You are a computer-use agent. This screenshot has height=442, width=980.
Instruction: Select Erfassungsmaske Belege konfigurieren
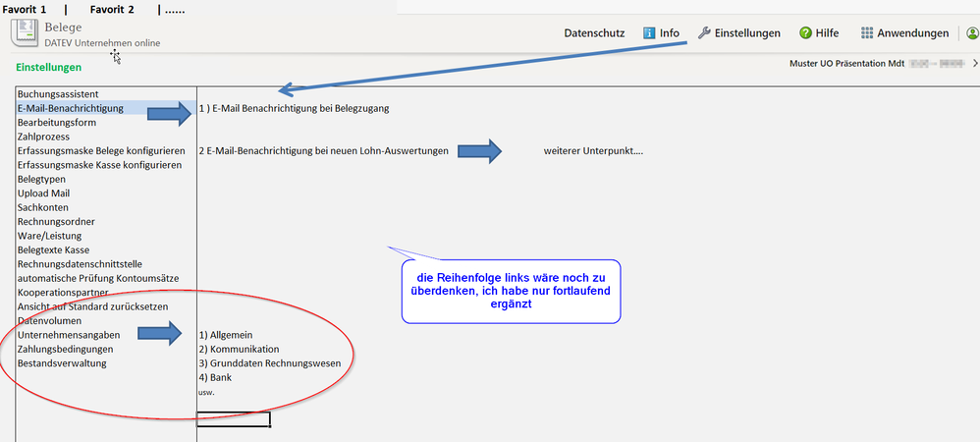click(x=101, y=151)
